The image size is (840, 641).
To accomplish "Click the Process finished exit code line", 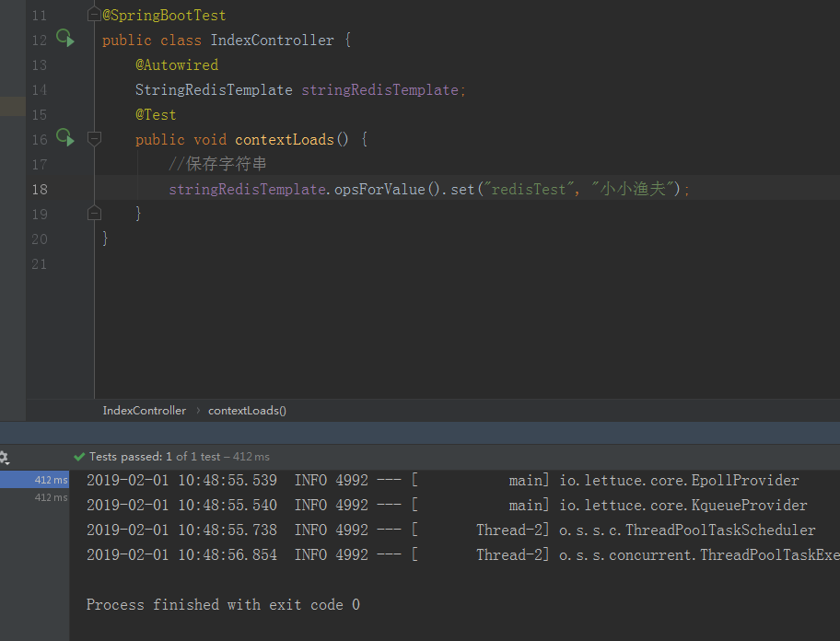I will pos(223,605).
